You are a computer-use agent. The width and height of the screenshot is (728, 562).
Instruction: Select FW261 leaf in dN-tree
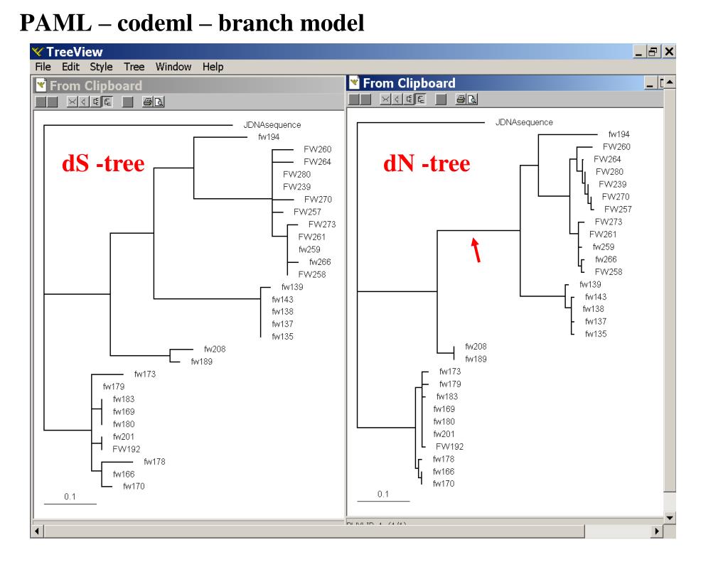tap(603, 235)
